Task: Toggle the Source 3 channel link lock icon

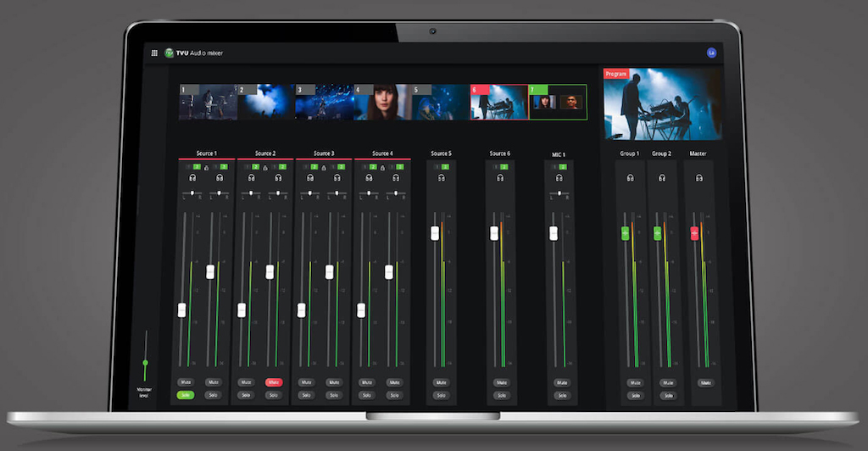Action: click(324, 167)
